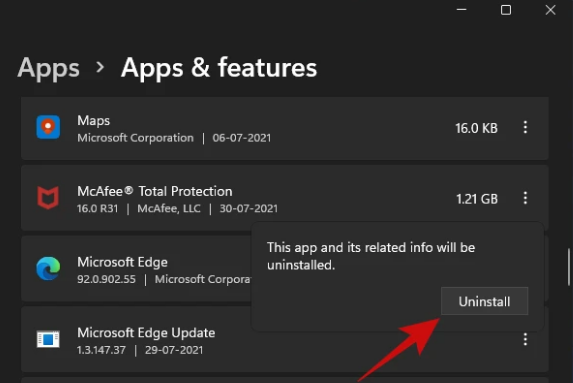Click the Maps app icon
This screenshot has width=573, height=383.
point(48,127)
